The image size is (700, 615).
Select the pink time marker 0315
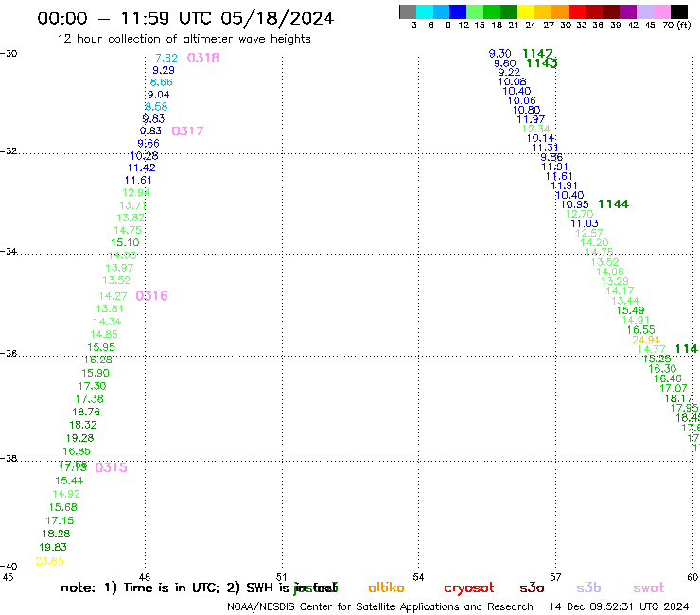[112, 467]
